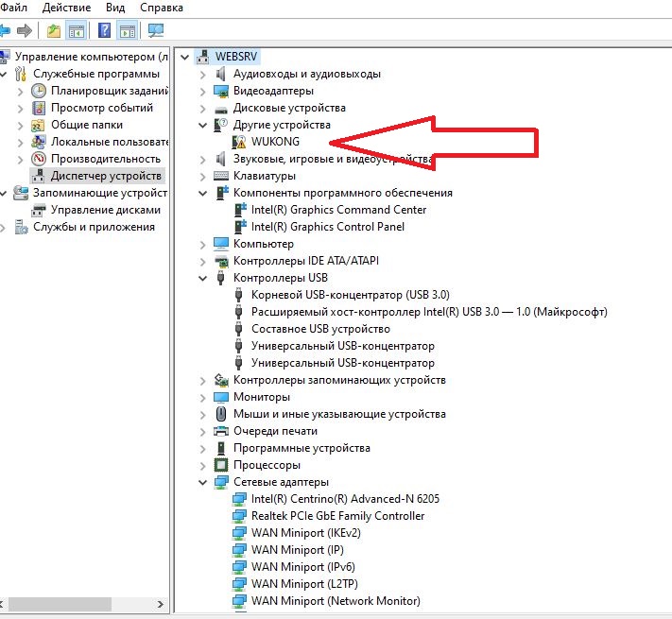The image size is (672, 619).
Task: Click the left pane horizontal scrollbar thumb
Action: point(60,605)
